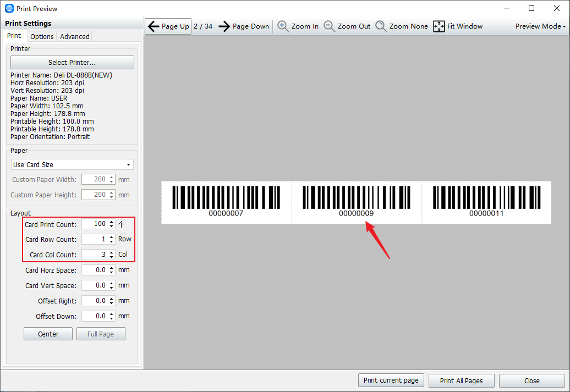Select the barcode 00000009 in preview
This screenshot has width=570, height=392.
pyautogui.click(x=357, y=202)
